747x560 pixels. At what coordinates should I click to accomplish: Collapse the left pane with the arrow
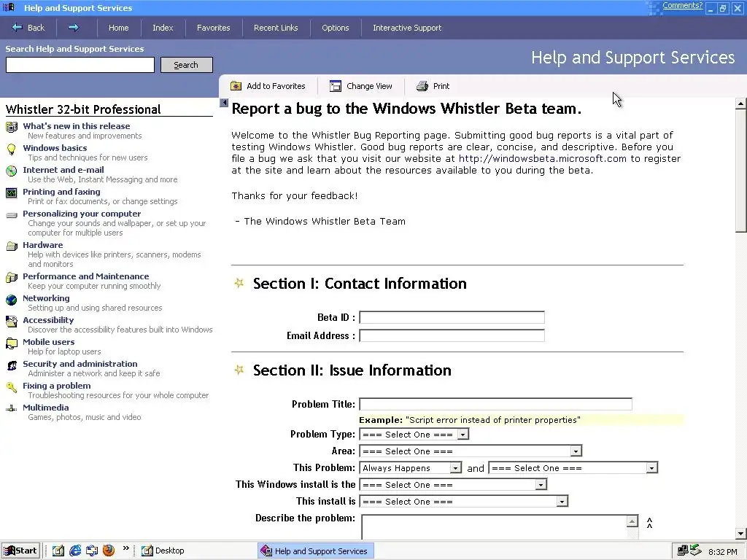(224, 102)
